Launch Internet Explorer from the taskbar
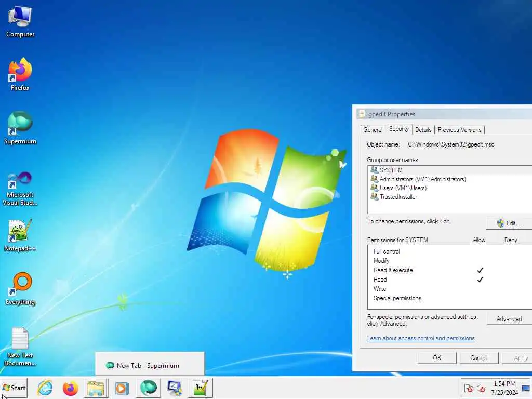Screen dimensions: 532x399 click(x=45, y=388)
